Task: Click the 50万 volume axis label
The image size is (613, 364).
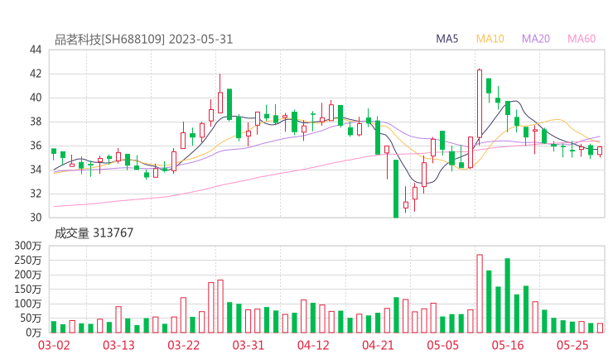Action: [31, 318]
